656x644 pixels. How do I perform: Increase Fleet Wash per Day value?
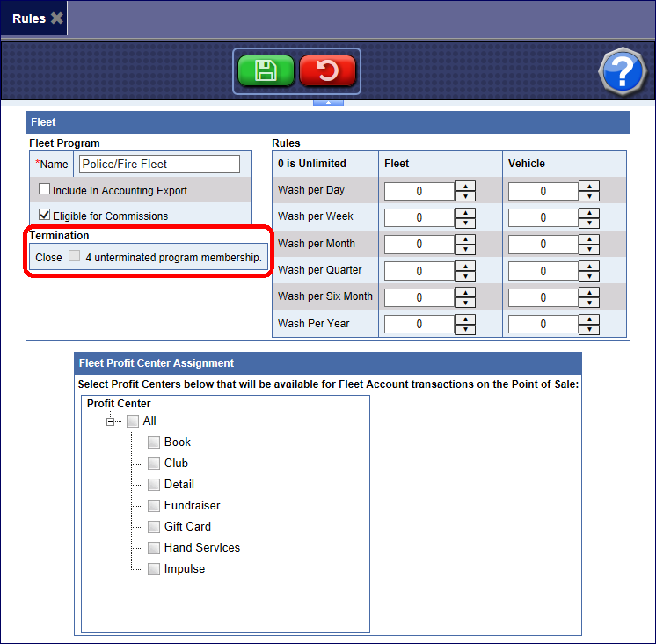pos(465,186)
